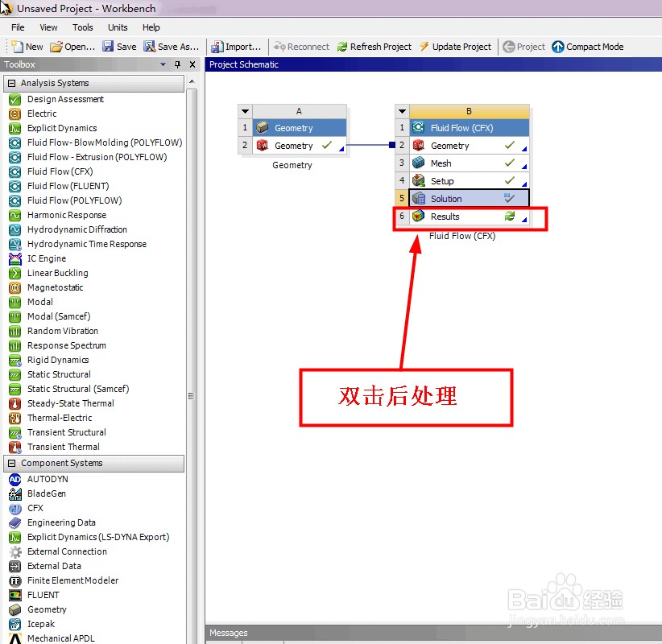Click the Open folder icon
This screenshot has width=662, height=644.
coord(56,47)
